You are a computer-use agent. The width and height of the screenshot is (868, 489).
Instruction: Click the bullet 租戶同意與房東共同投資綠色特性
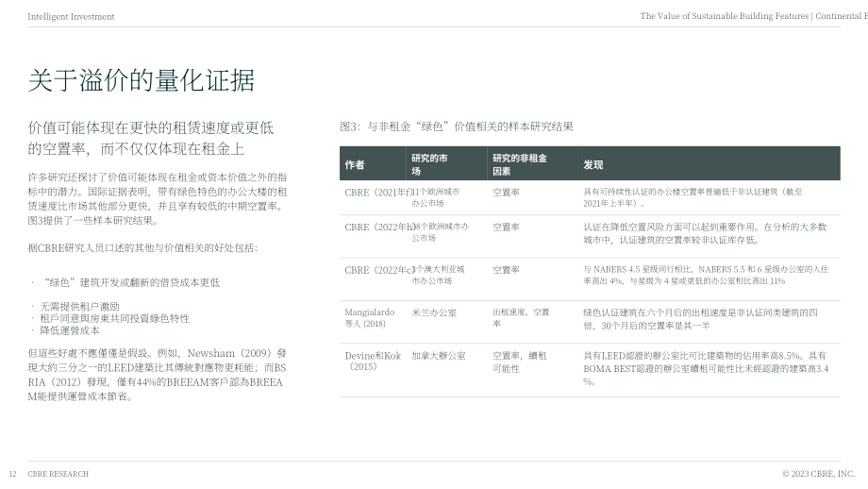click(x=114, y=318)
